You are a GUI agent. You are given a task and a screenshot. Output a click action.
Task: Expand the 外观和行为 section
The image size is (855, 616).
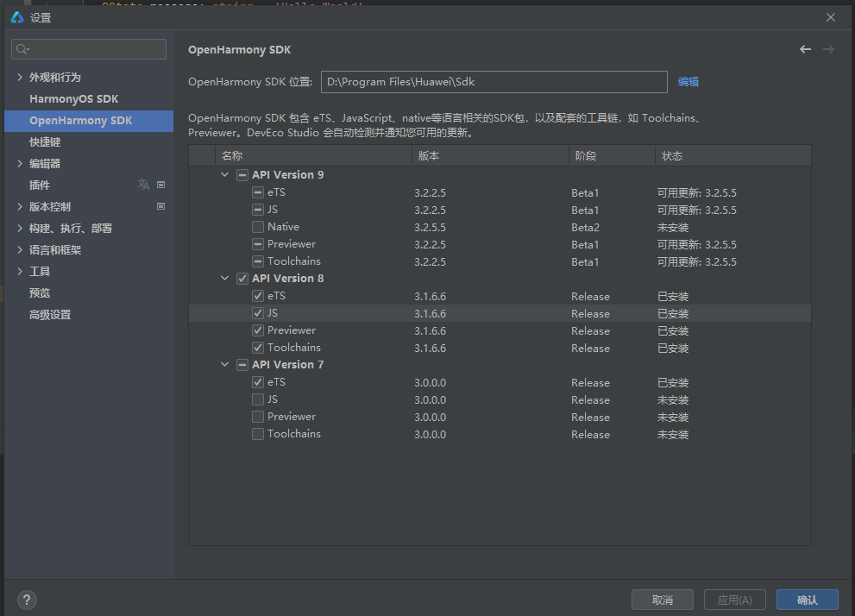pos(20,77)
